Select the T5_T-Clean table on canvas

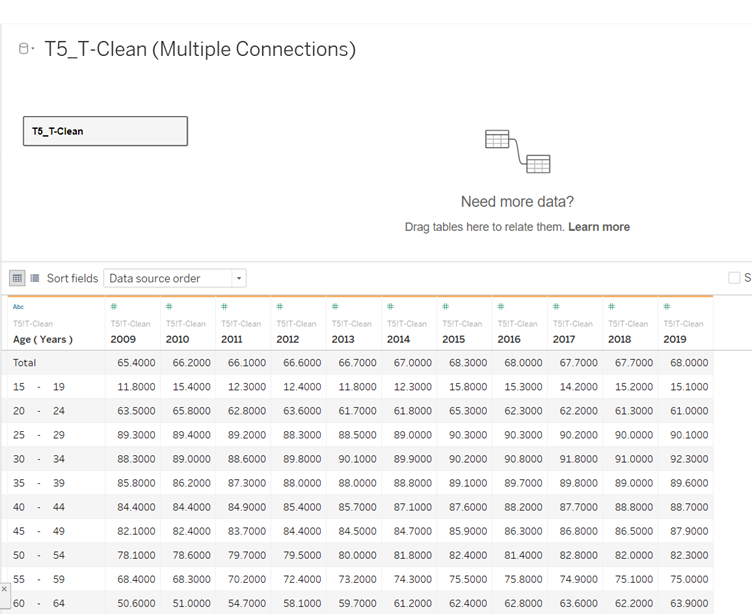pyautogui.click(x=105, y=131)
